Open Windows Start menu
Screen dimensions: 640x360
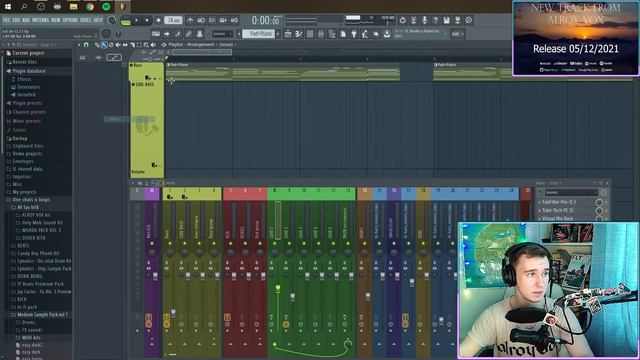point(8,7)
